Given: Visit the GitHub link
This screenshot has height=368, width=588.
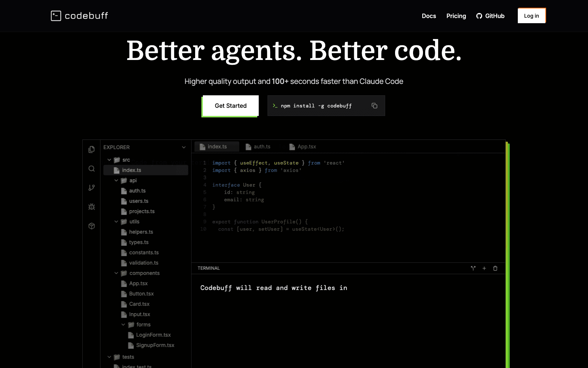Looking at the screenshot, I should tap(490, 16).
